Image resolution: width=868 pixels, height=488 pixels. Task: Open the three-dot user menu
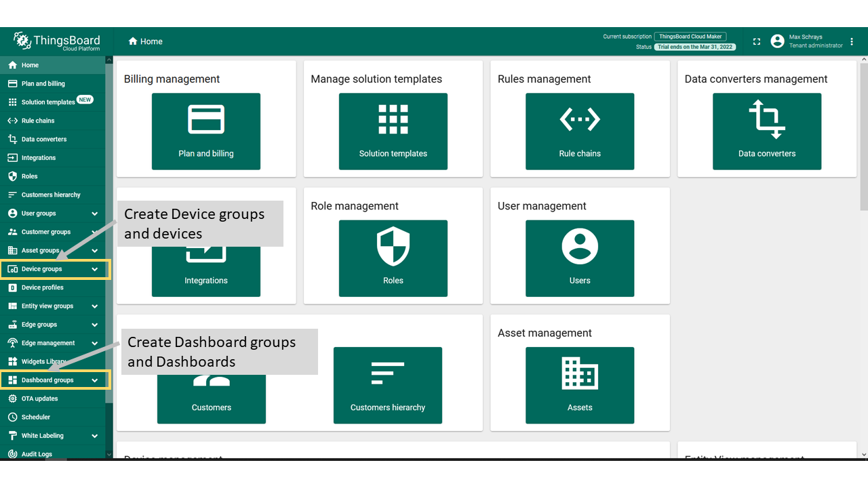[x=852, y=41]
